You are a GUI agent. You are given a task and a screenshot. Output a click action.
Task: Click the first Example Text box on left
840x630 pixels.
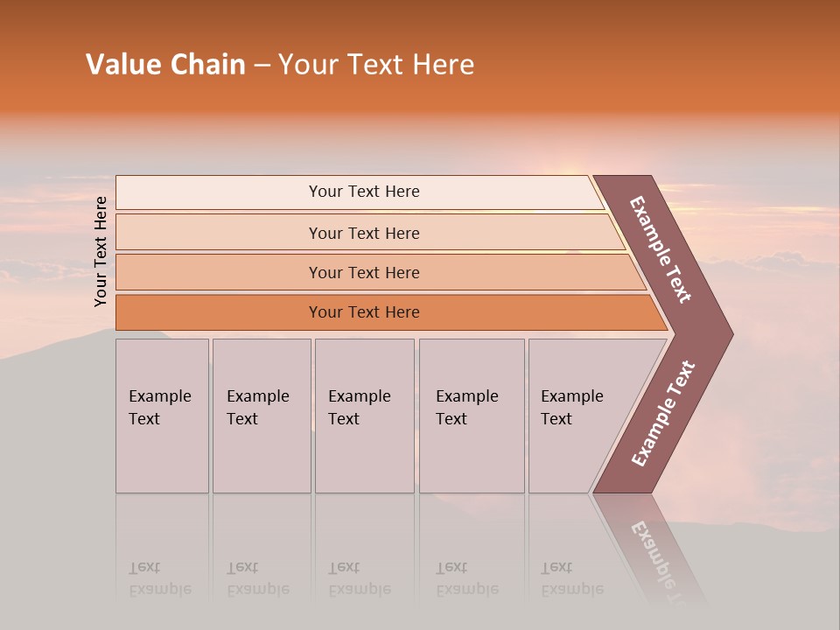(163, 416)
